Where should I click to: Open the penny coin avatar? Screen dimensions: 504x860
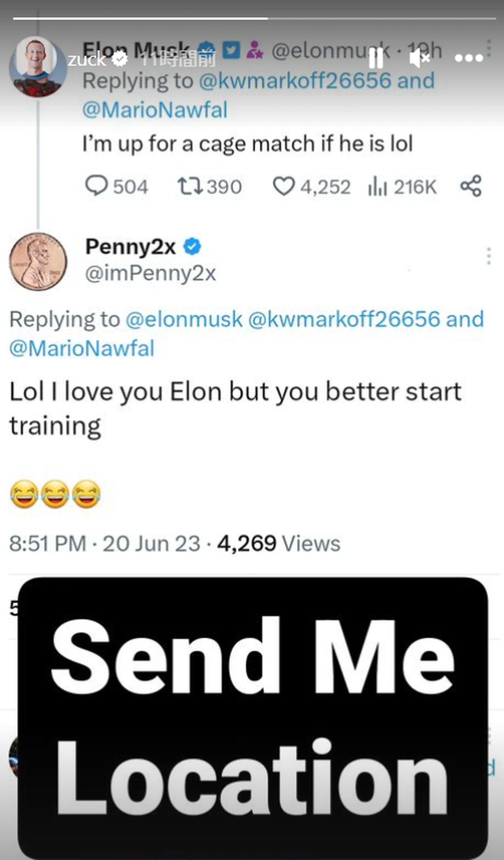[x=38, y=262]
